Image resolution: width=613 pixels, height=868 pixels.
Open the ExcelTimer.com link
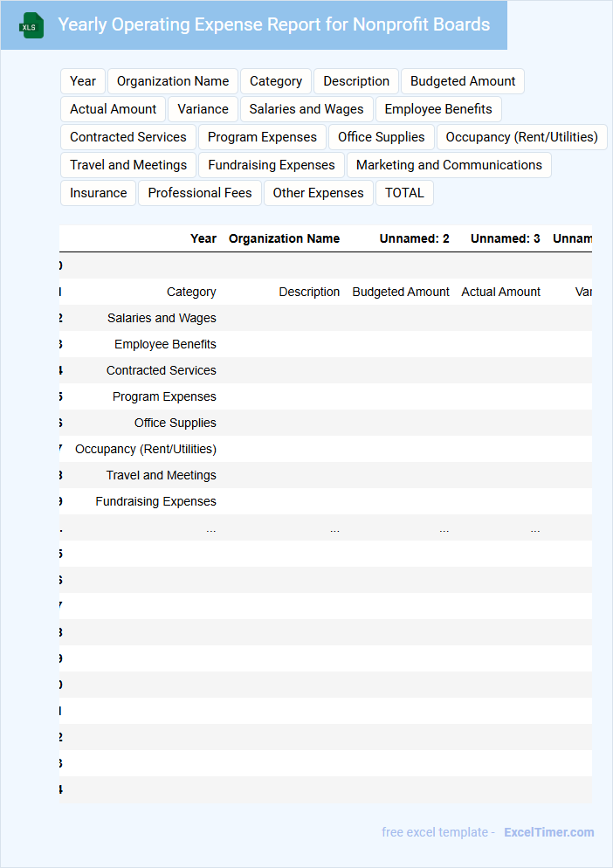pos(548,832)
